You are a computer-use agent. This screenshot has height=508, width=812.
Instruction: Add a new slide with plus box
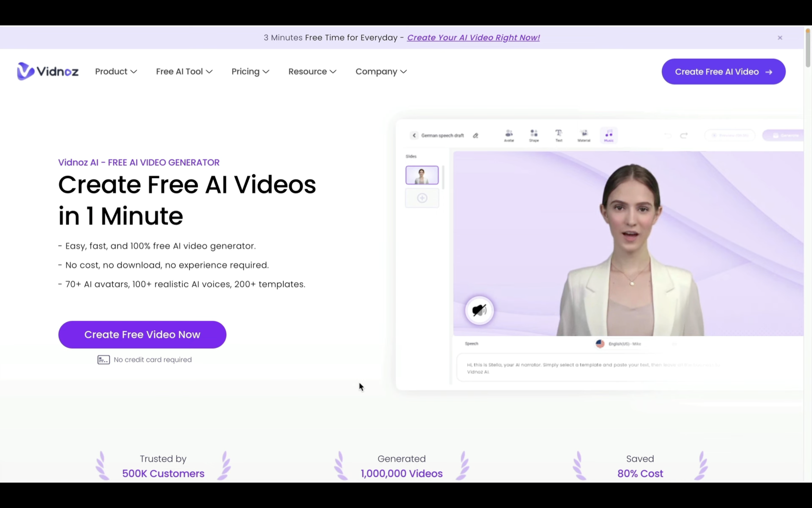tap(422, 198)
